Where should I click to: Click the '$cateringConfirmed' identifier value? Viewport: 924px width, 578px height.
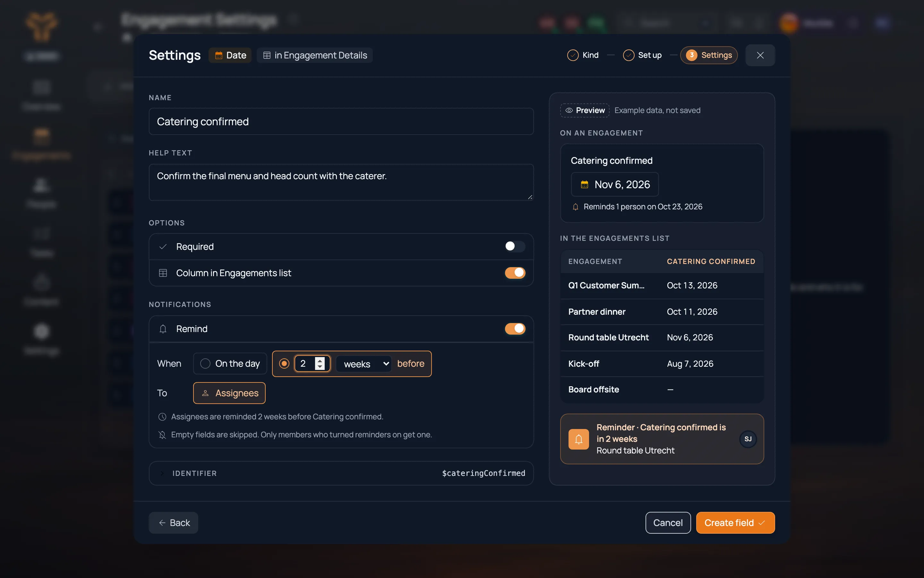pyautogui.click(x=483, y=473)
